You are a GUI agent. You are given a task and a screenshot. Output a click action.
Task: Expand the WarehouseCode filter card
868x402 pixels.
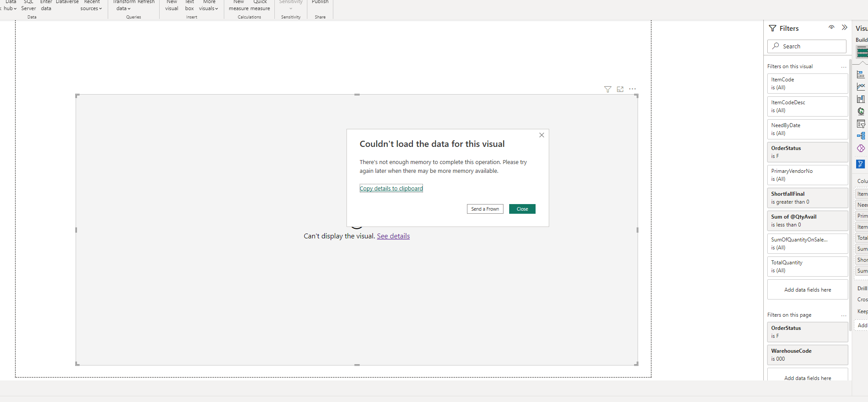click(807, 355)
